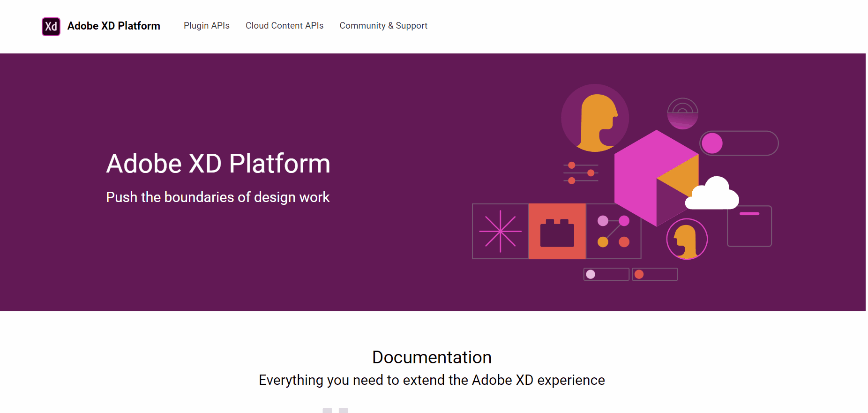Click the Documentation section heading
The height and width of the screenshot is (413, 868).
click(432, 357)
